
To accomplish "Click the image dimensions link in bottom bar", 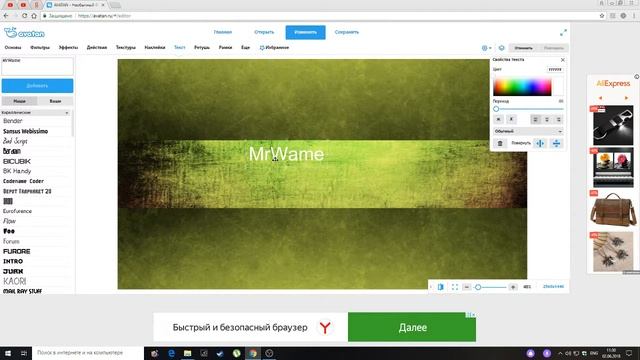I will click(x=553, y=287).
